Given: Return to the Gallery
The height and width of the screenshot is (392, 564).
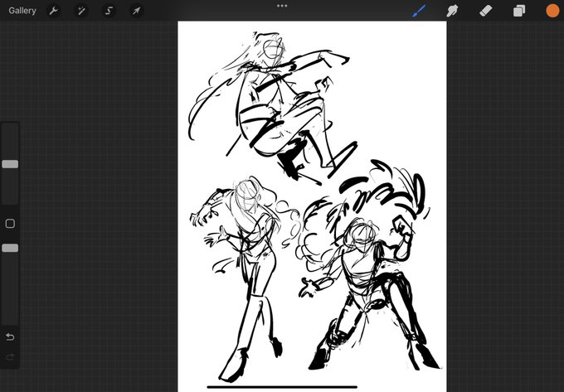Looking at the screenshot, I should (x=22, y=11).
